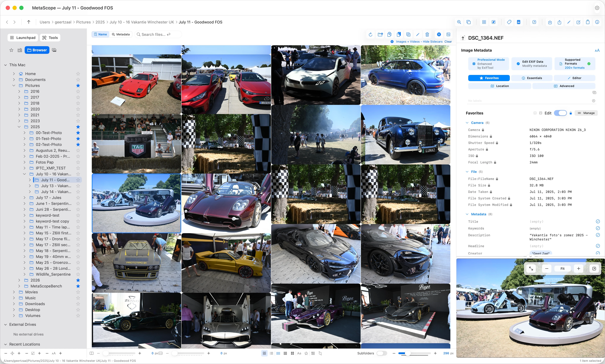
Task: Click the first spacing slider in bottom bar
Action: point(119,353)
